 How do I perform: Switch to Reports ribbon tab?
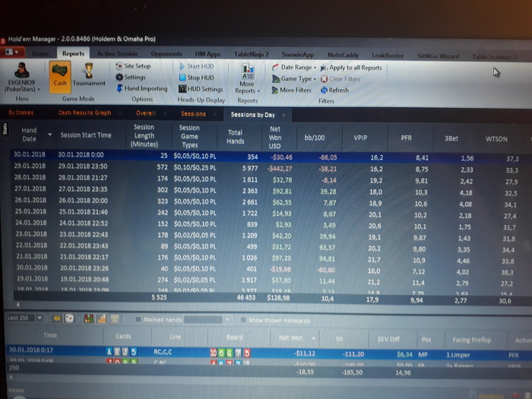point(73,53)
